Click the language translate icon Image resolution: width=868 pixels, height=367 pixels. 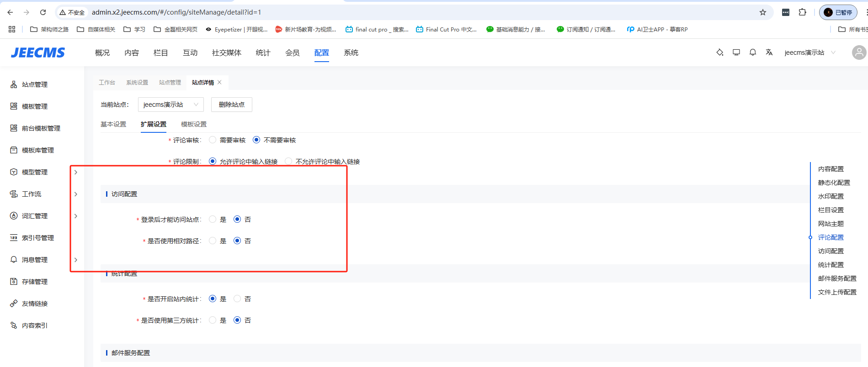[769, 52]
